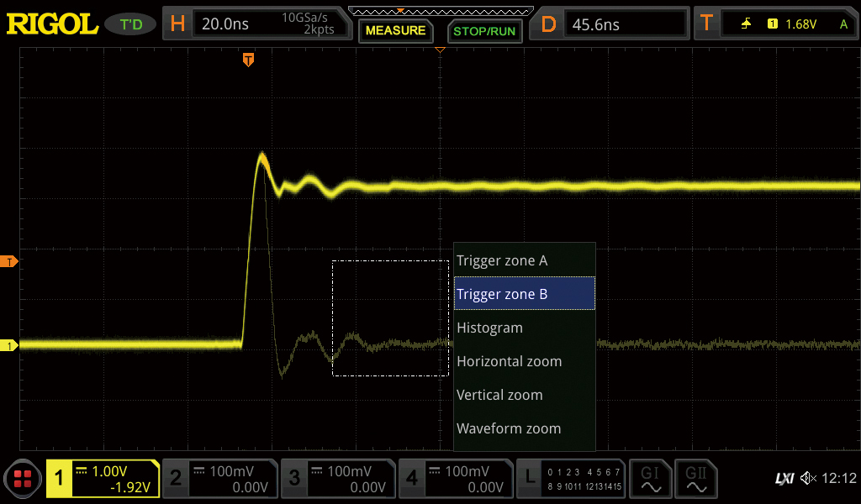Enable channel 3 at 100mV

(337, 479)
